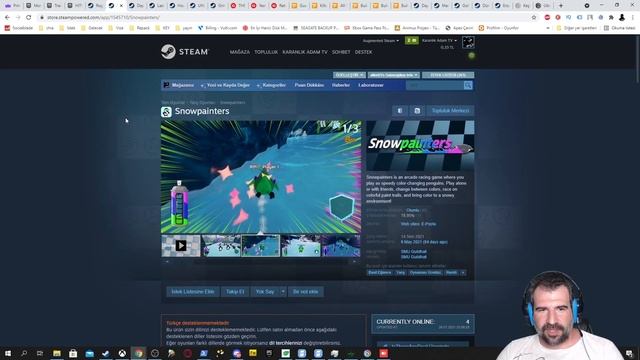The image size is (640, 360).
Task: Click the first small icon button left of Topluluk Merkezi
Action: coord(400,111)
